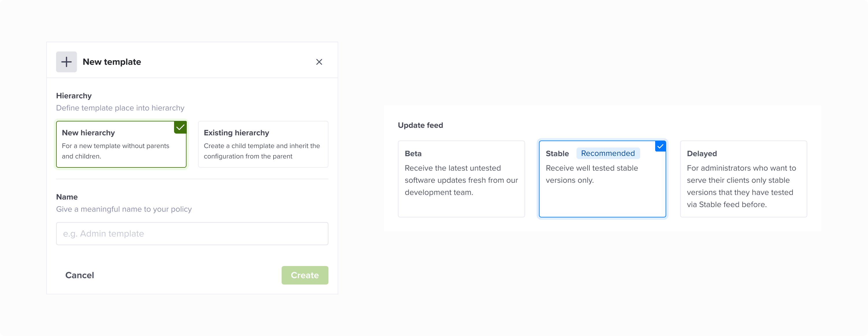
Task: Click Cancel to dismiss the dialog
Action: (80, 275)
